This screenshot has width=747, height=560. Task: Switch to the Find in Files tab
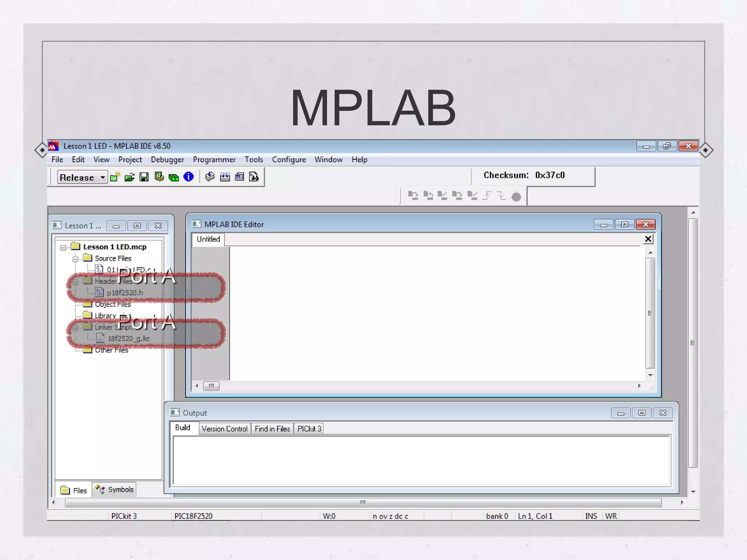[x=272, y=429]
